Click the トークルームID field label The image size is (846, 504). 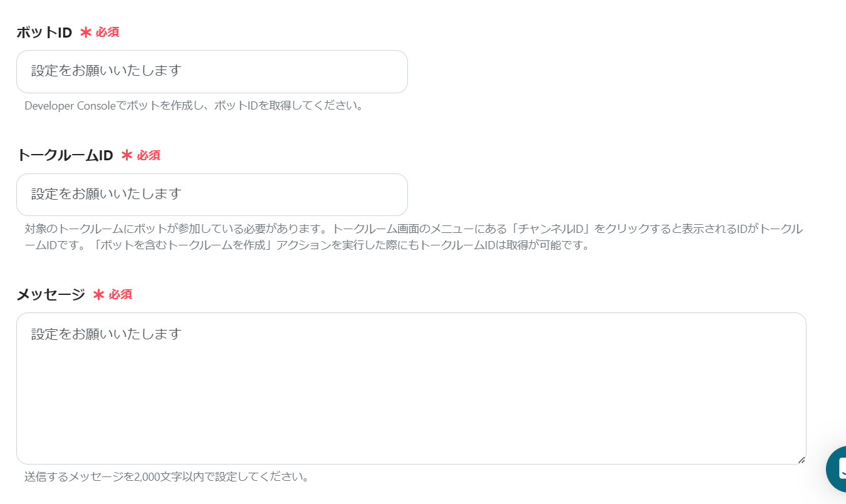point(65,155)
